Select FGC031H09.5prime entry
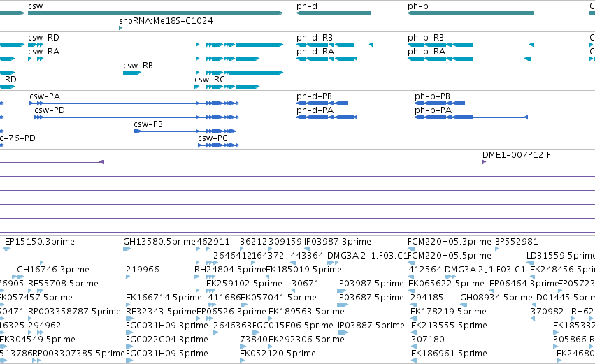This screenshot has width=595, height=364. click(x=167, y=354)
